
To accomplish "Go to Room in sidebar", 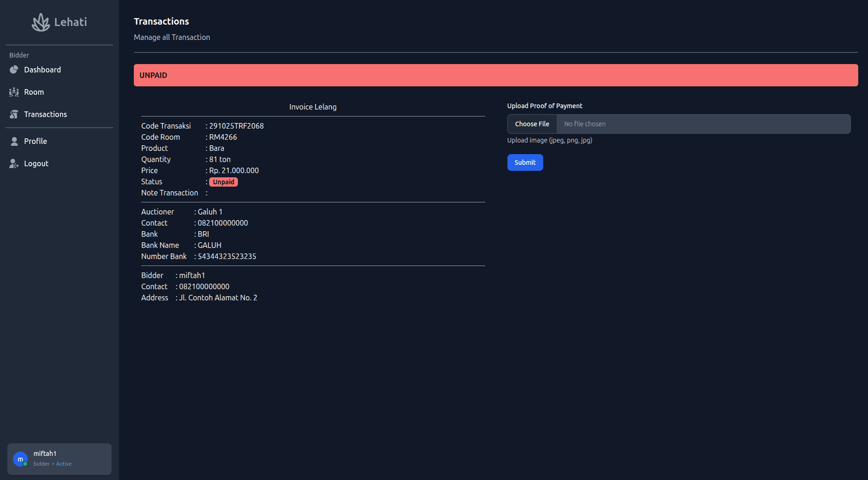I will click(x=34, y=92).
